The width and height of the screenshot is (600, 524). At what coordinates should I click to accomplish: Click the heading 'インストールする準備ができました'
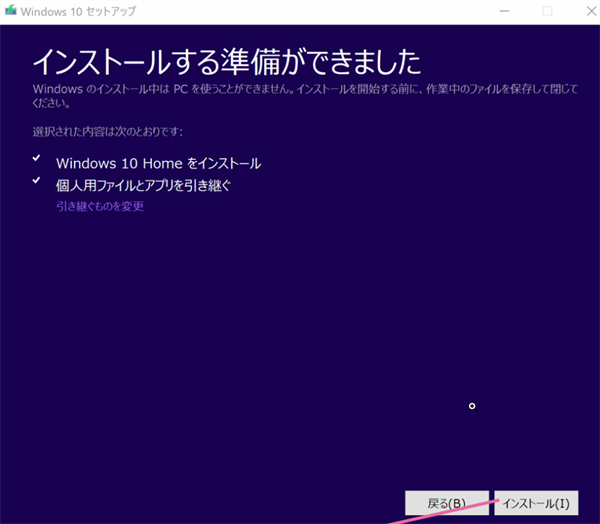click(x=227, y=62)
